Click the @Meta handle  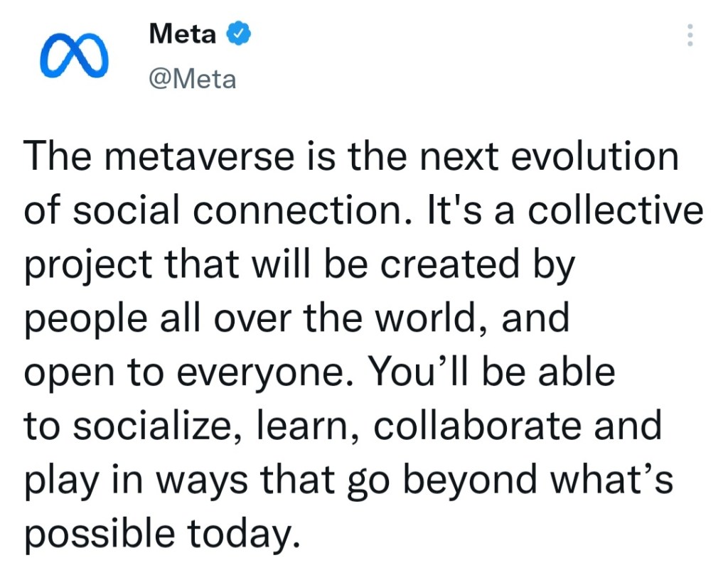point(192,78)
